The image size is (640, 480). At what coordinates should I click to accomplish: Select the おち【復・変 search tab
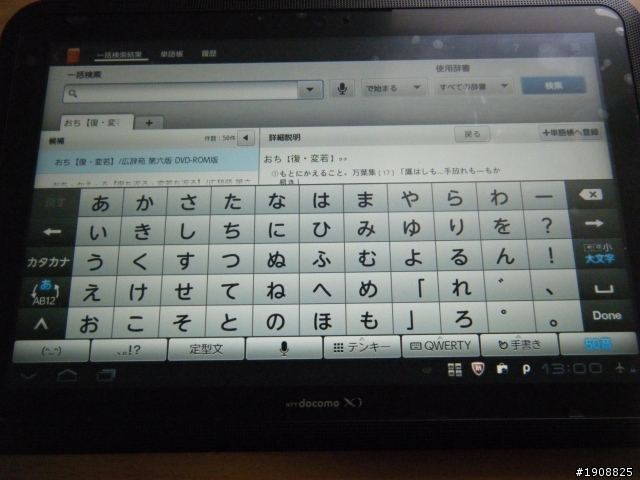click(x=97, y=122)
